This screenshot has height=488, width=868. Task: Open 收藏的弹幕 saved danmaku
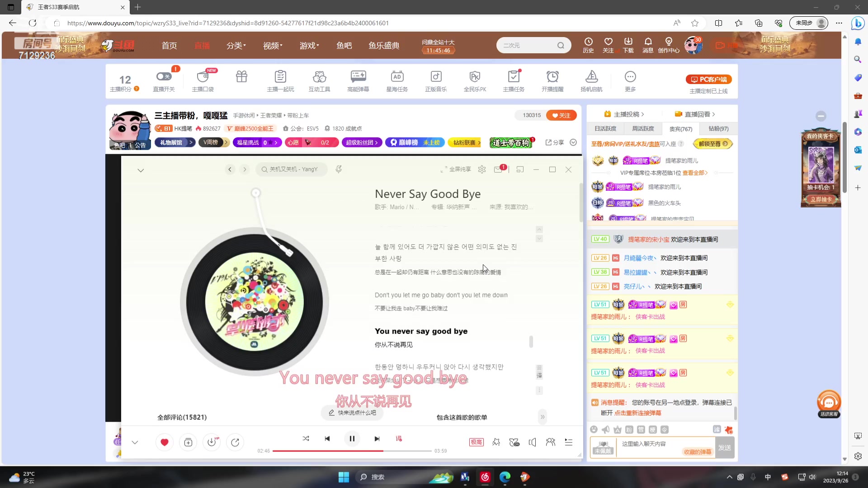[x=698, y=452]
